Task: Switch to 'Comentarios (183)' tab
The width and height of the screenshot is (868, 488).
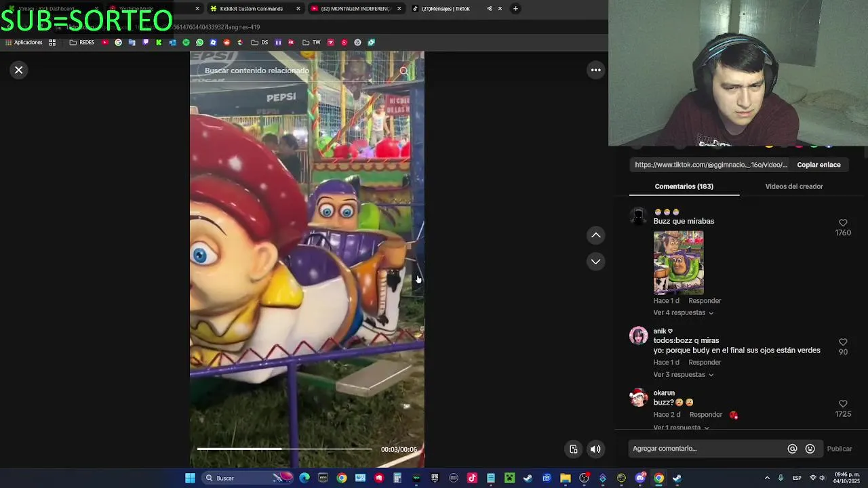Action: coord(684,186)
